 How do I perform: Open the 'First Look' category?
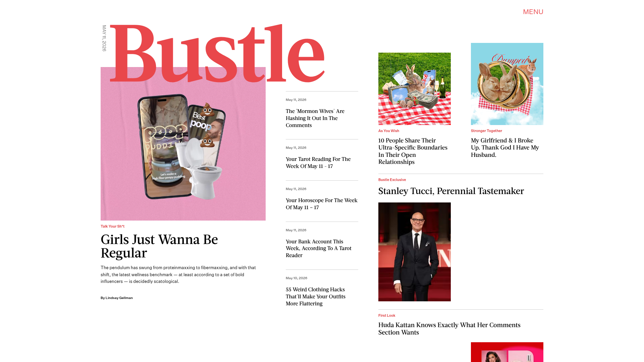coord(387,315)
